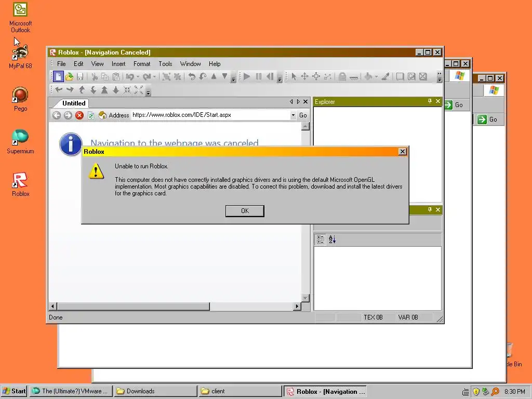Viewport: 532px width, 399px height.
Task: Open the Fill color dropdown arrow
Action: (376, 77)
